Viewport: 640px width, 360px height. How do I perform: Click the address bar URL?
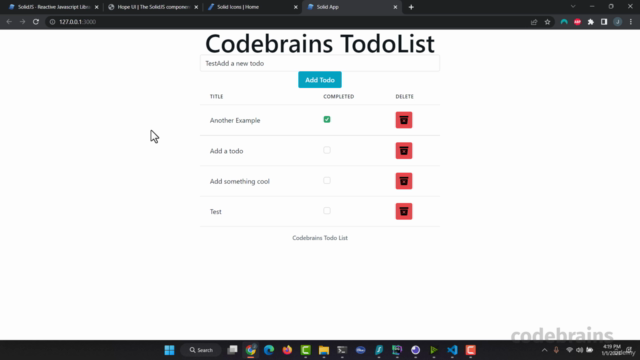(78, 22)
